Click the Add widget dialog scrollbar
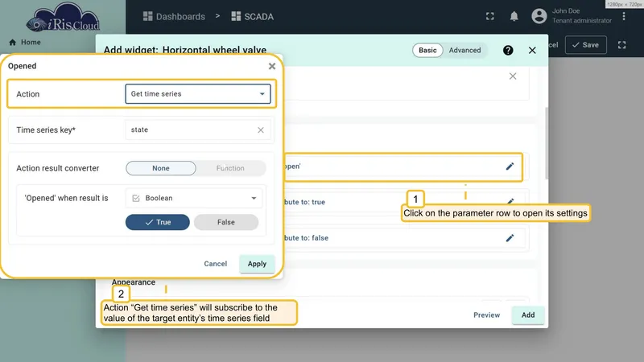The image size is (644, 362). pos(546,143)
